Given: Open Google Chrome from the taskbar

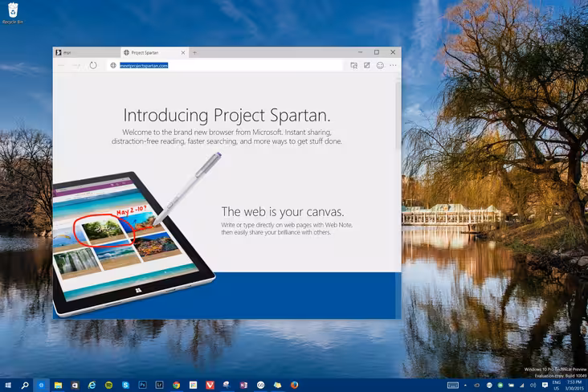Looking at the screenshot, I should [x=176, y=386].
